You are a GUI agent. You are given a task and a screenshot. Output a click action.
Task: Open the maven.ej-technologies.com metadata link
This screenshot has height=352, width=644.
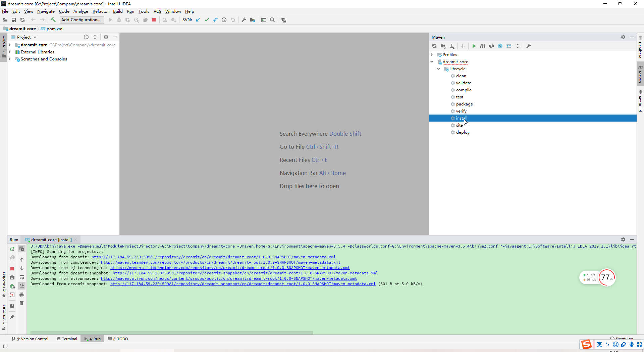[x=230, y=268]
